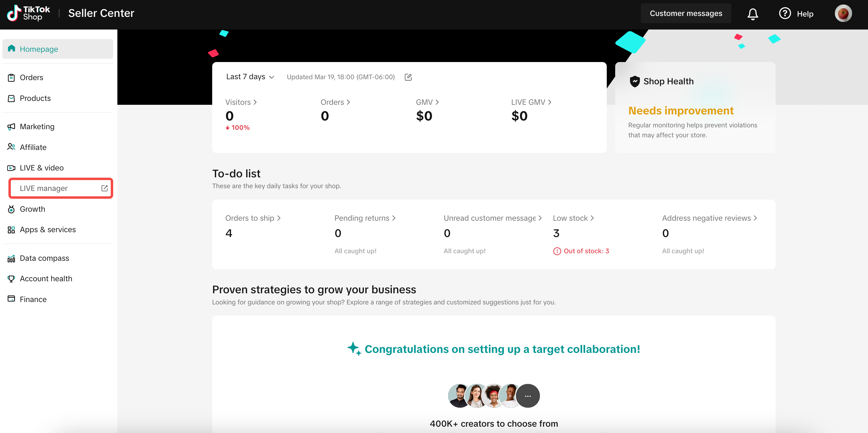Click the Apps & services grid icon
The height and width of the screenshot is (433, 868).
pos(11,230)
